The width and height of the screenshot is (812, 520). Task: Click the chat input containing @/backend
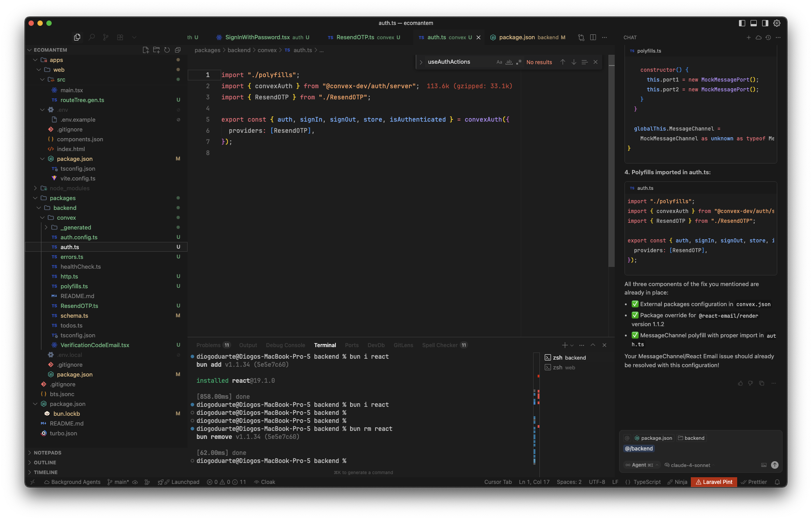point(700,449)
